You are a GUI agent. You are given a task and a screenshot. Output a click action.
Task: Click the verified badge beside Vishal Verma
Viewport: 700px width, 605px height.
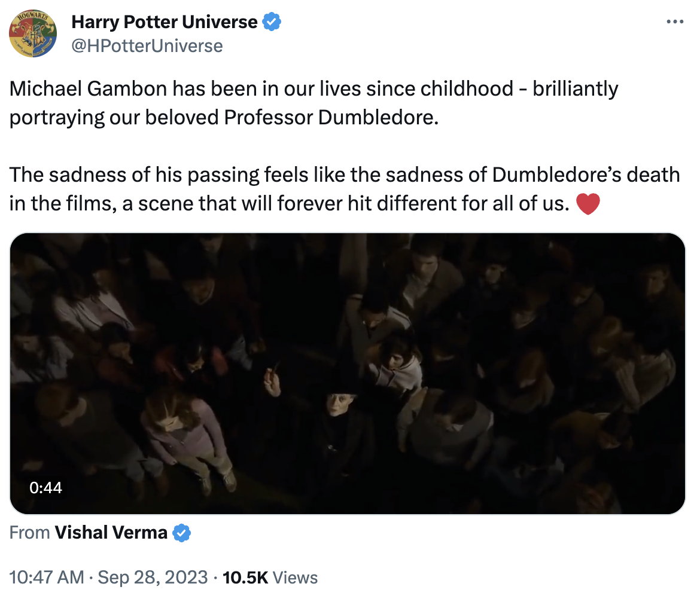pos(181,532)
